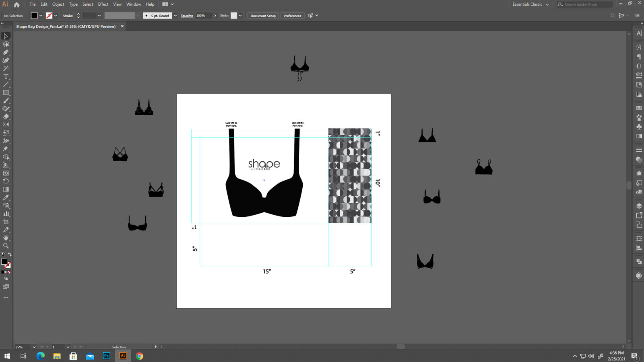Screen dimensions: 644x362
Task: Select the Rectangle tool
Action: pyautogui.click(x=6, y=93)
